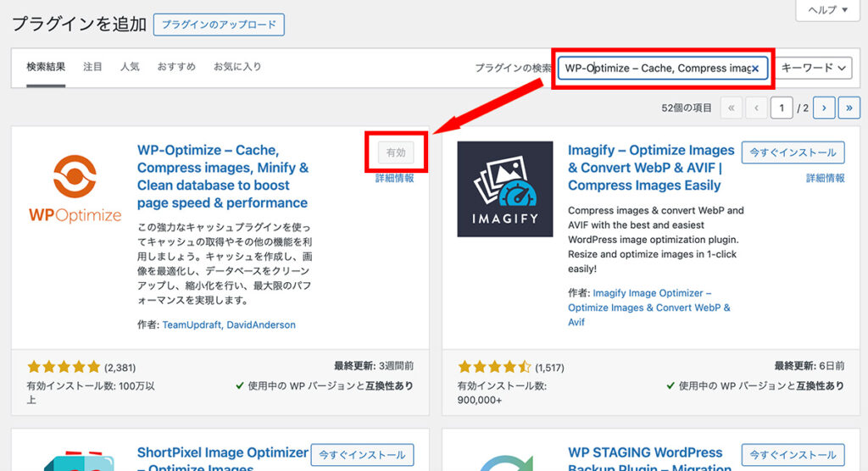Open 詳細情報 for Imagify

coord(825,178)
